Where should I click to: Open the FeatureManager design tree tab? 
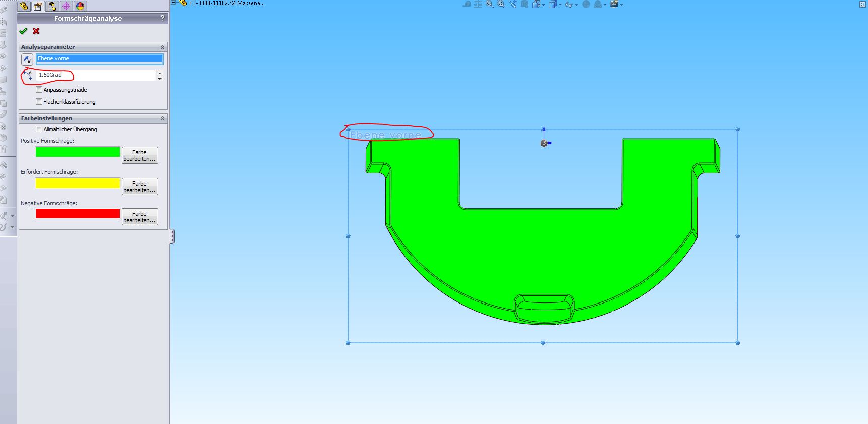tap(24, 6)
